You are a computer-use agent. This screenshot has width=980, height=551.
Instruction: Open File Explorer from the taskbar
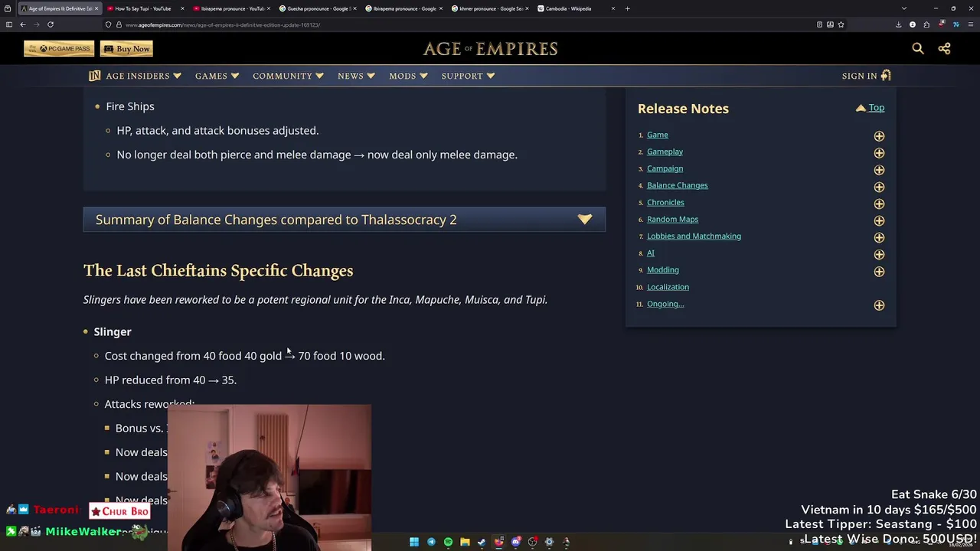tap(465, 542)
